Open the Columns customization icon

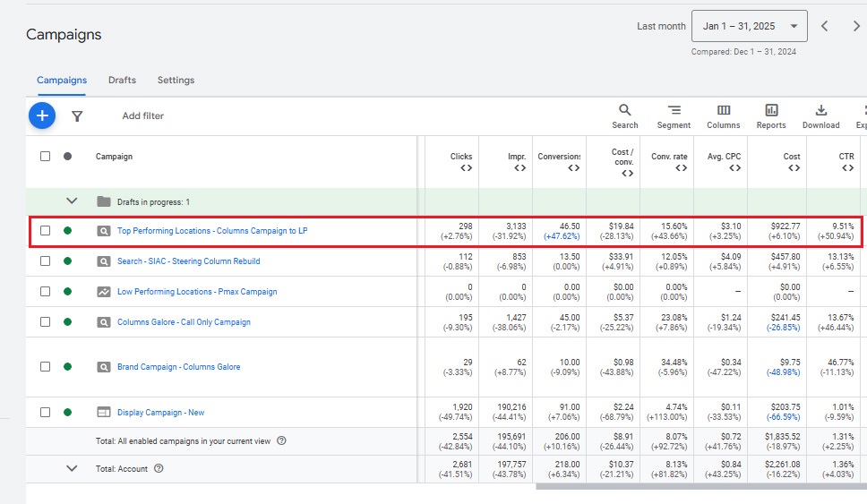723,110
